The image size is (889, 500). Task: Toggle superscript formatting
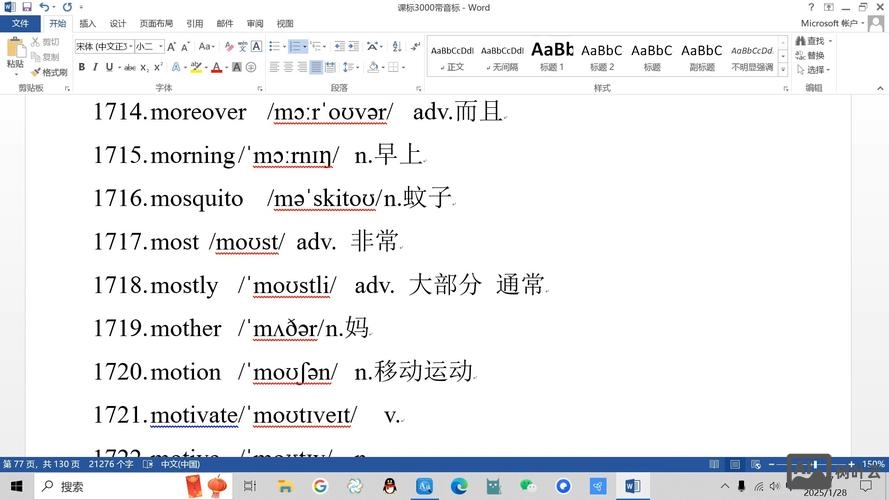[158, 67]
